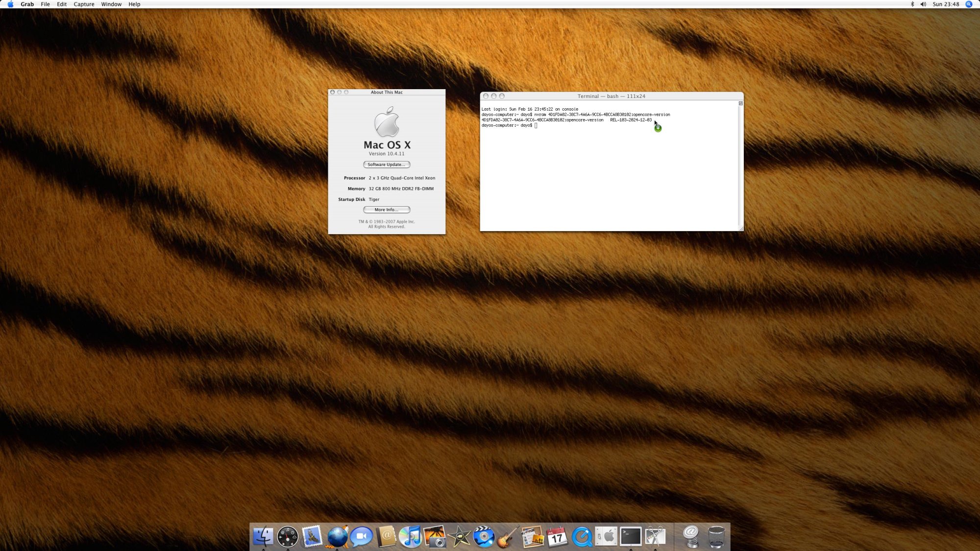Click the Version 10.4.11 text
The image size is (980, 551).
coord(387,154)
